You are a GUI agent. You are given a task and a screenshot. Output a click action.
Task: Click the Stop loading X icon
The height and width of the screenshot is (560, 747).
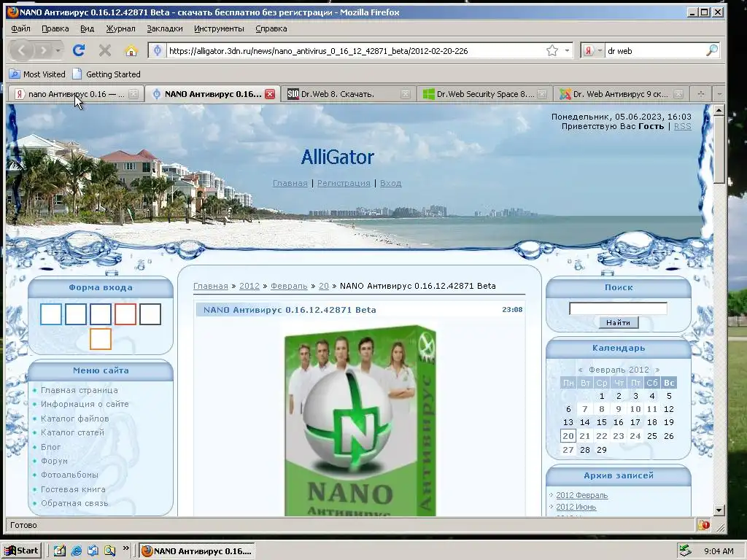click(105, 50)
